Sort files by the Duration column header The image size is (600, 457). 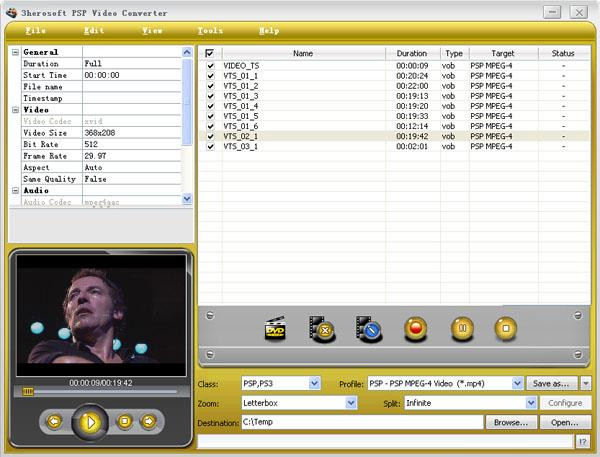[x=412, y=53]
